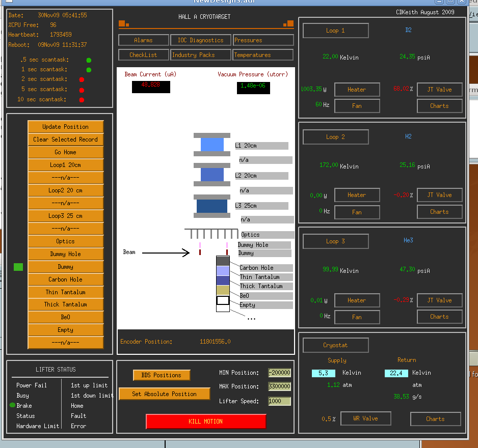
Task: Open the Loop 1 Fan controls
Action: pos(357,106)
